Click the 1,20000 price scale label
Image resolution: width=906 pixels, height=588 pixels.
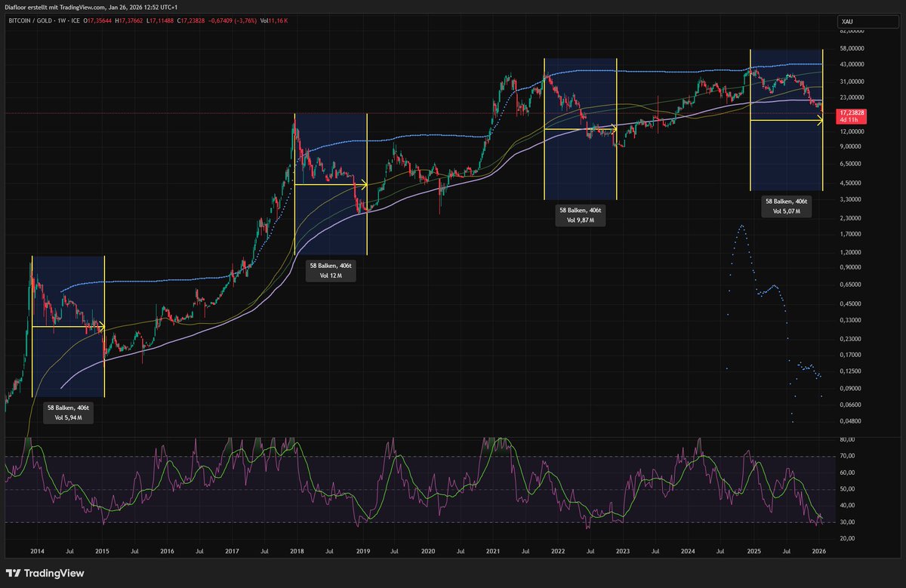click(x=852, y=252)
